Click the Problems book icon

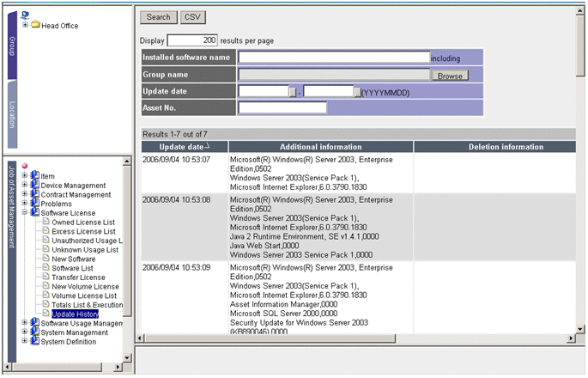coord(35,204)
